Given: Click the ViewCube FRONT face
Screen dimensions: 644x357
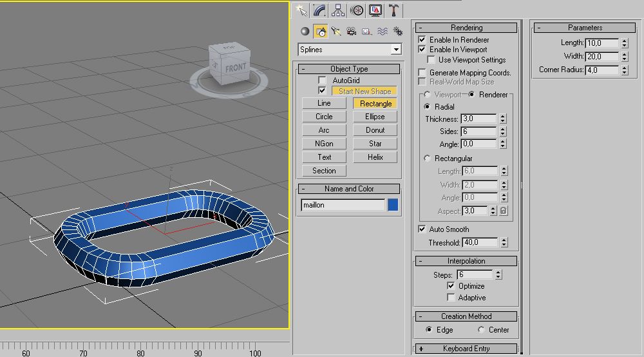Looking at the screenshot, I should 235,67.
